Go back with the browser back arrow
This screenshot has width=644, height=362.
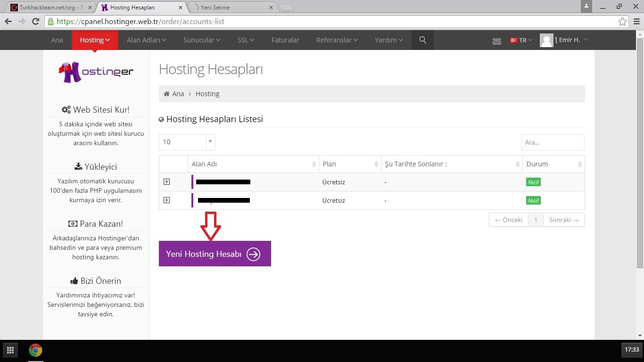pos(8,22)
